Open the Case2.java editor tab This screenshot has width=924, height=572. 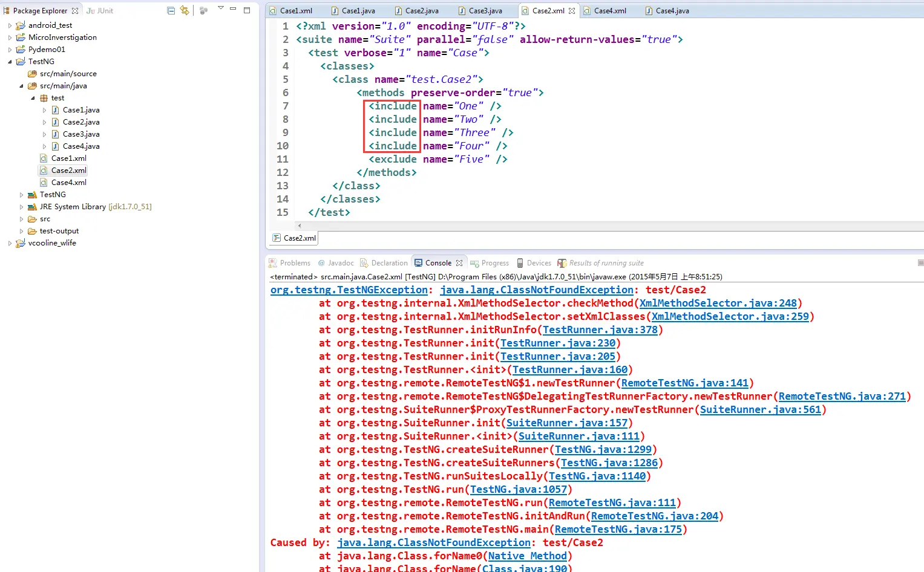tap(416, 11)
